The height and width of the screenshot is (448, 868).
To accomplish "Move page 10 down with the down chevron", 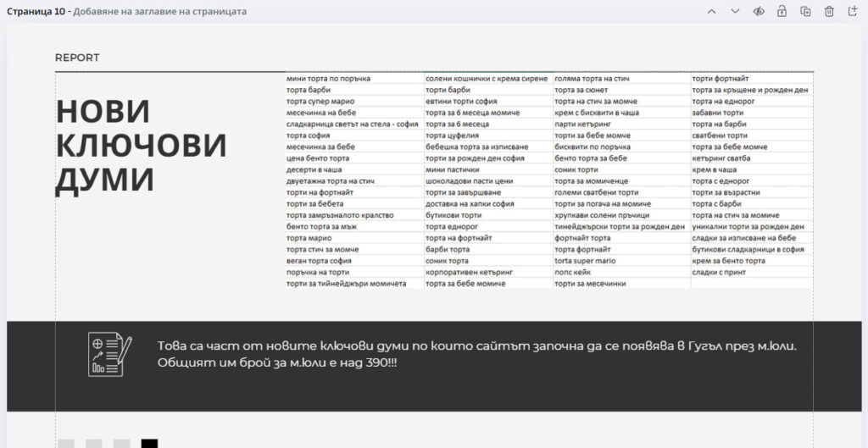I will point(735,11).
